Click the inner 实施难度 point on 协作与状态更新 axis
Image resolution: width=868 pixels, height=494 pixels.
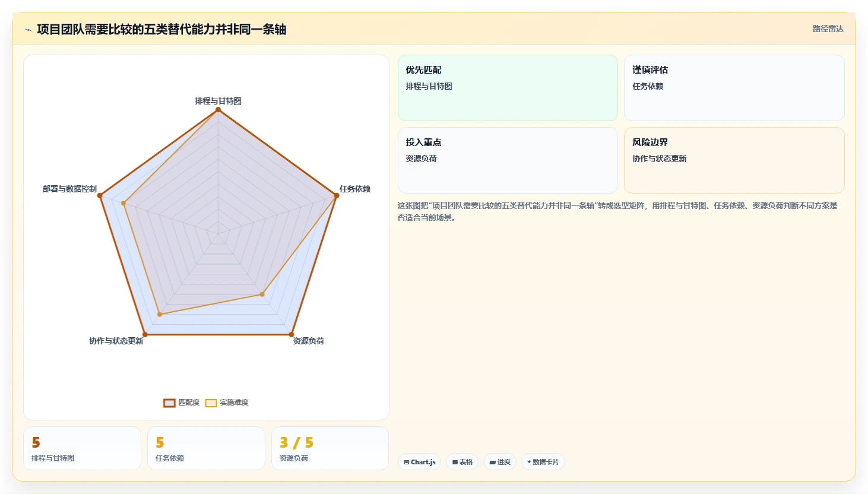tap(160, 314)
